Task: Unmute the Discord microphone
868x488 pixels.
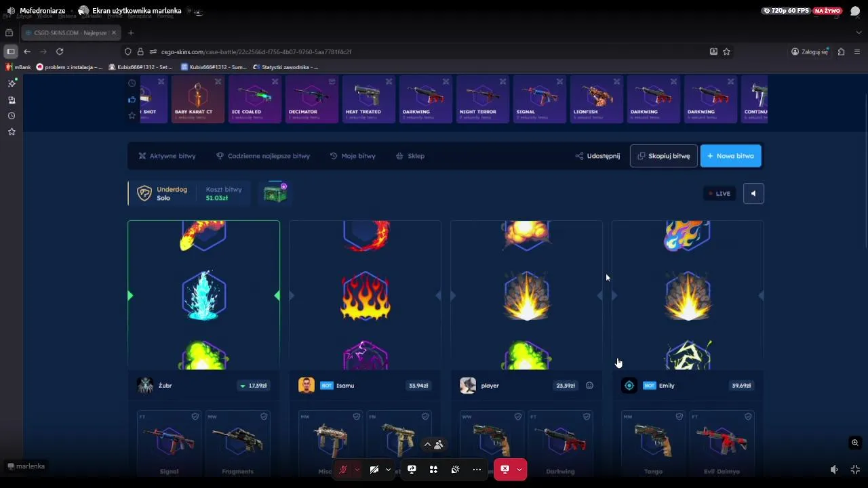Action: click(x=343, y=469)
